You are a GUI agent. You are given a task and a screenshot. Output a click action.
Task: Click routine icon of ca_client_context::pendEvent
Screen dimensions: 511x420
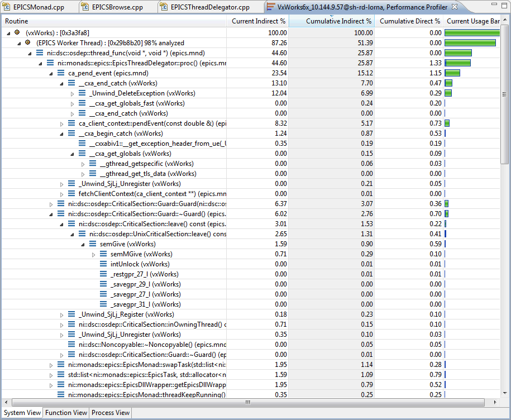(x=71, y=123)
